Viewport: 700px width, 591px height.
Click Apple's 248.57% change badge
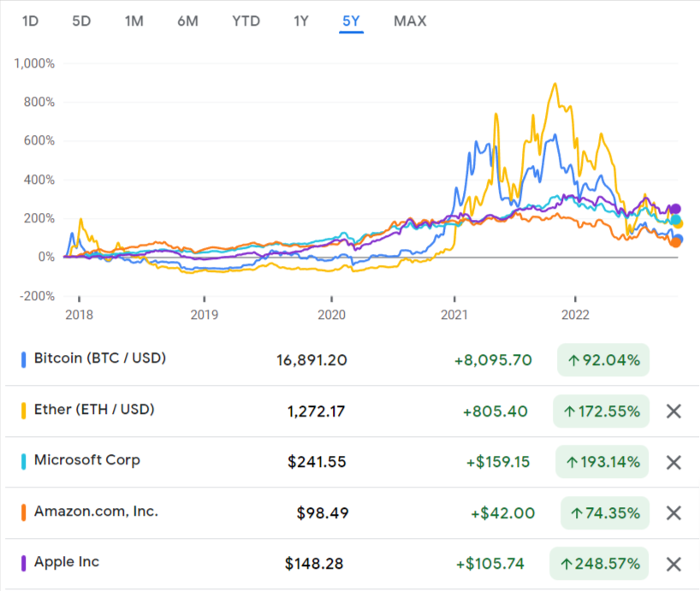pos(599,564)
